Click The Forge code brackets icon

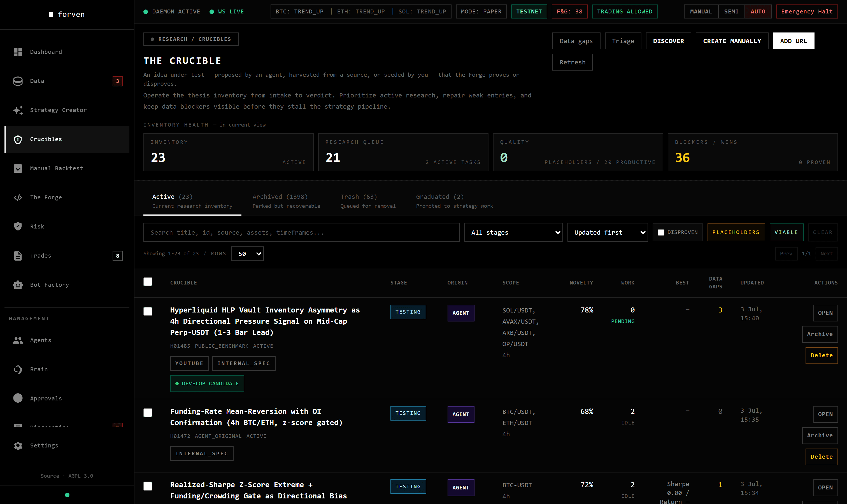point(18,198)
